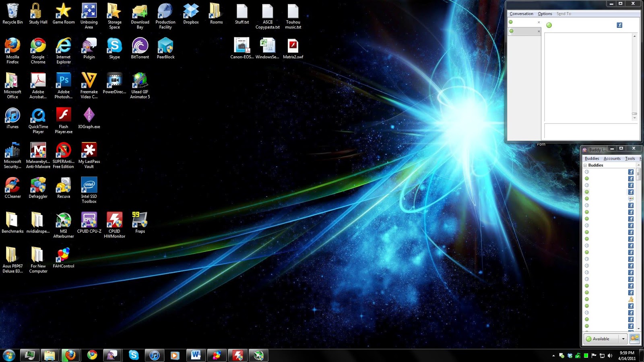
Task: Open the Tools menu in the Buddy List
Action: 630,158
